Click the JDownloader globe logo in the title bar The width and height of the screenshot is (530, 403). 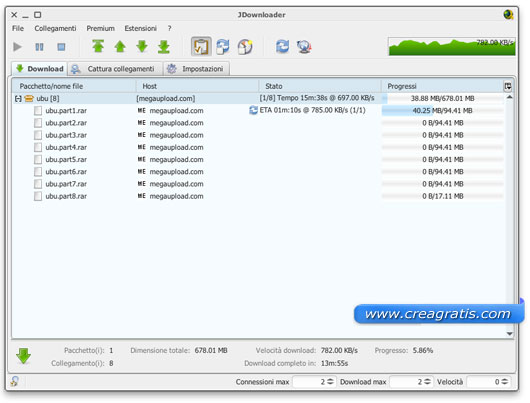click(508, 15)
